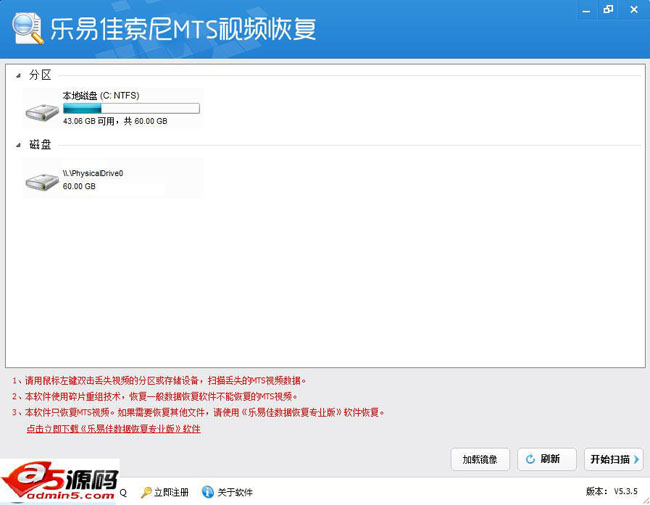Click the 60.00 GB disk size text
The image size is (650, 505).
pos(79,186)
